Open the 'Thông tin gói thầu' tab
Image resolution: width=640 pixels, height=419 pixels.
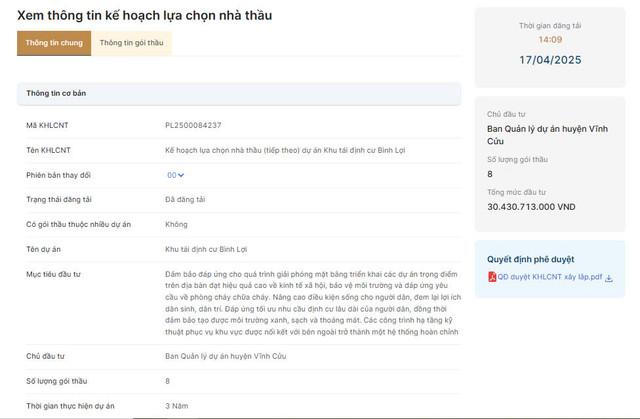coord(131,43)
